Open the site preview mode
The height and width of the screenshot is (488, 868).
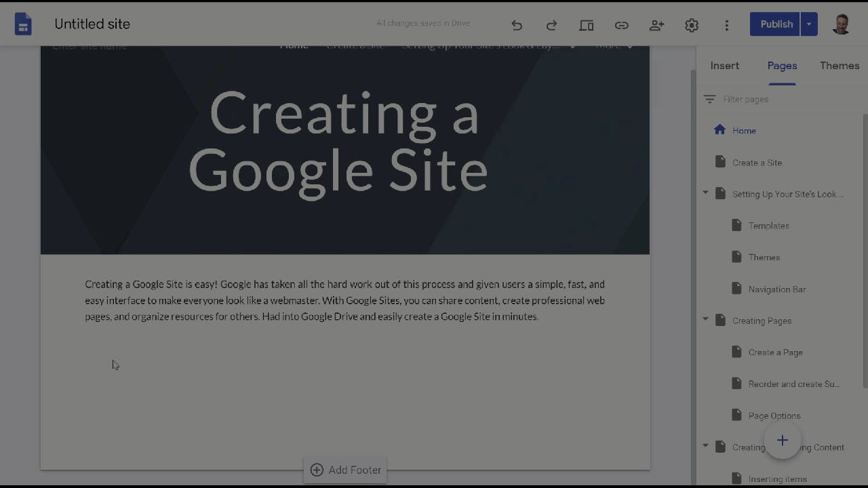pyautogui.click(x=587, y=25)
